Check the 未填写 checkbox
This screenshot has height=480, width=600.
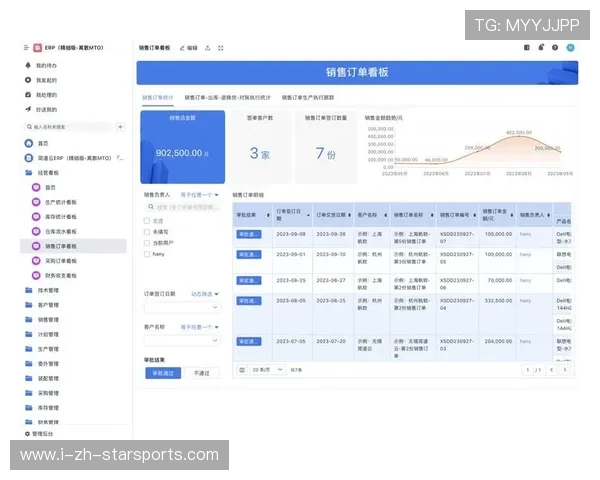point(147,232)
